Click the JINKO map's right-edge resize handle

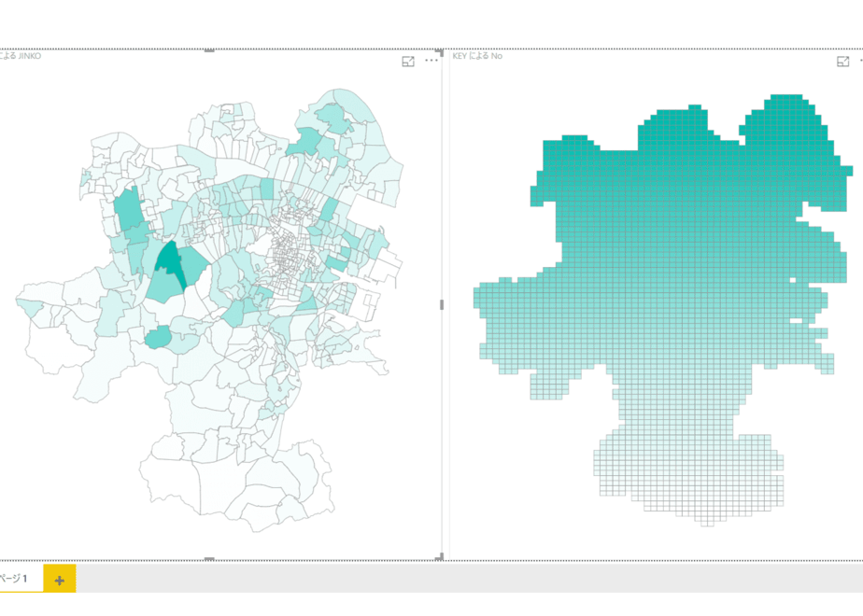pyautogui.click(x=442, y=304)
